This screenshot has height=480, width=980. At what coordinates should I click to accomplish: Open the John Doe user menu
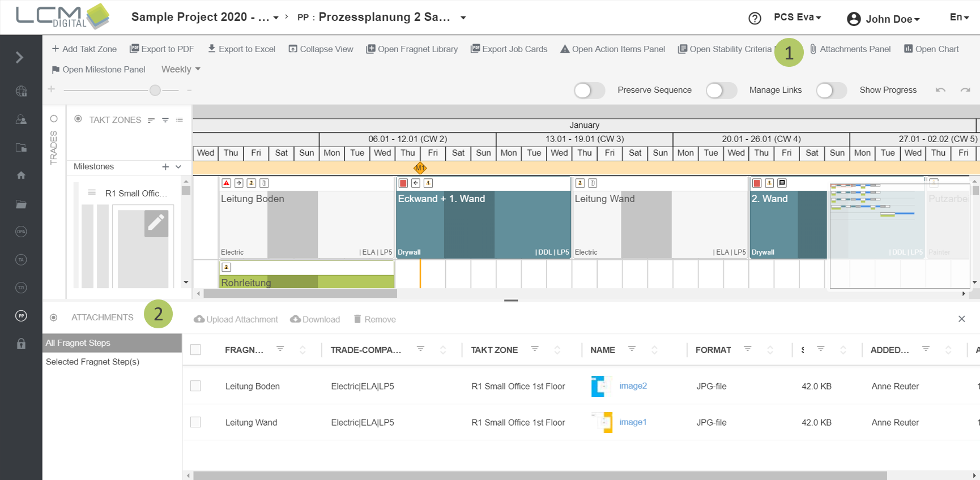tap(884, 19)
